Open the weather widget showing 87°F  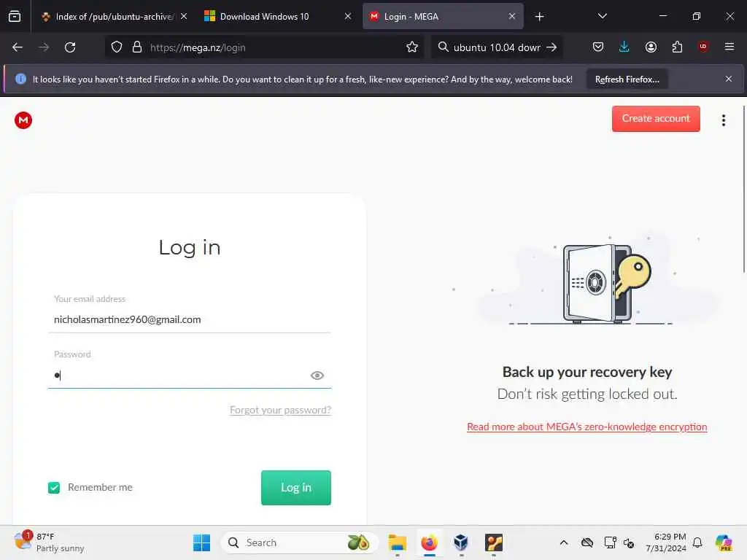(49, 542)
